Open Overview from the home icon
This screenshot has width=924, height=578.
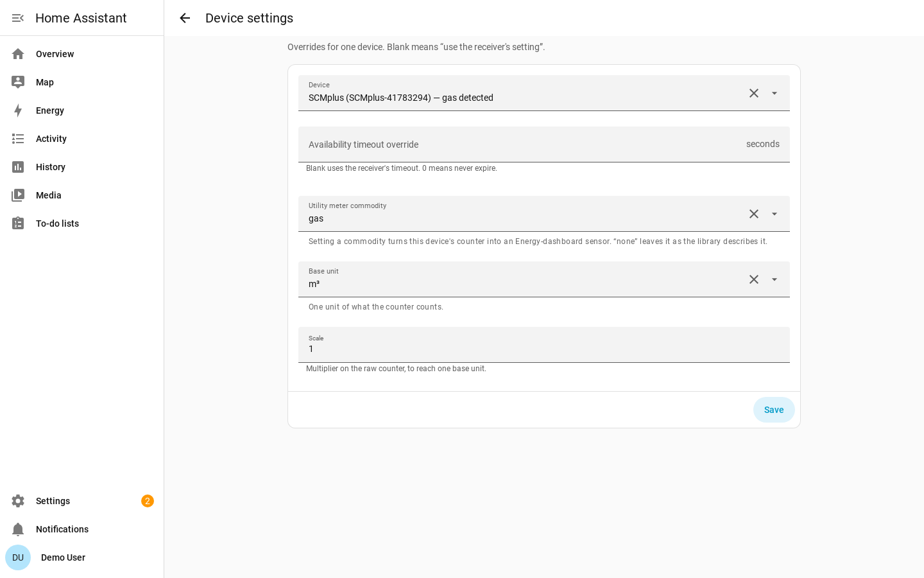[18, 54]
